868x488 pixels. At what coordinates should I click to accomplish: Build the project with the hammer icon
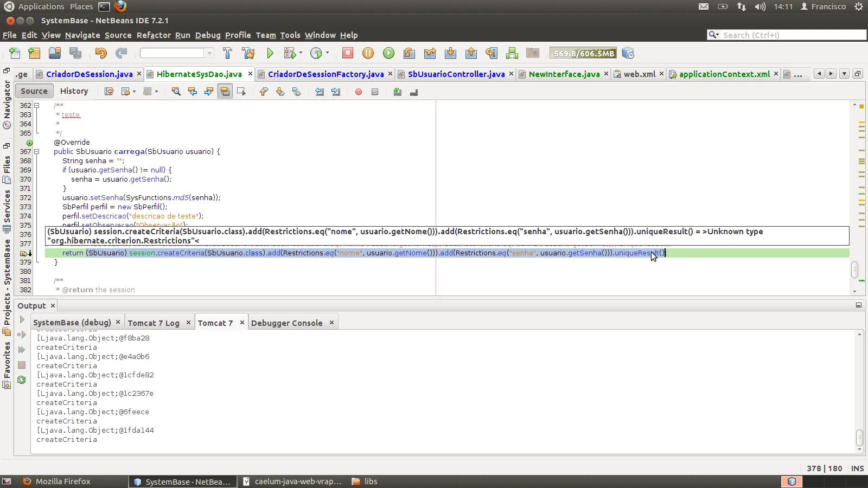[x=227, y=53]
